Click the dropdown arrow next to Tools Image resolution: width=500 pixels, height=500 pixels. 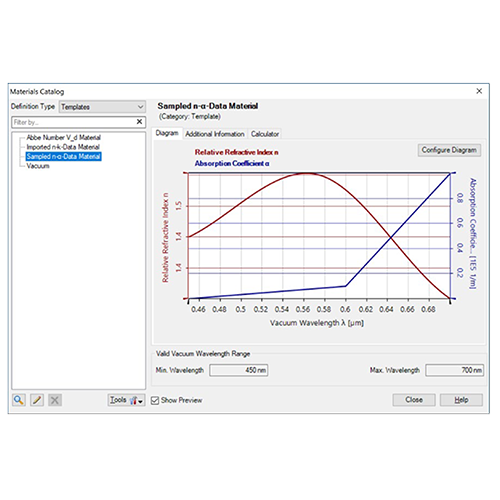141,401
